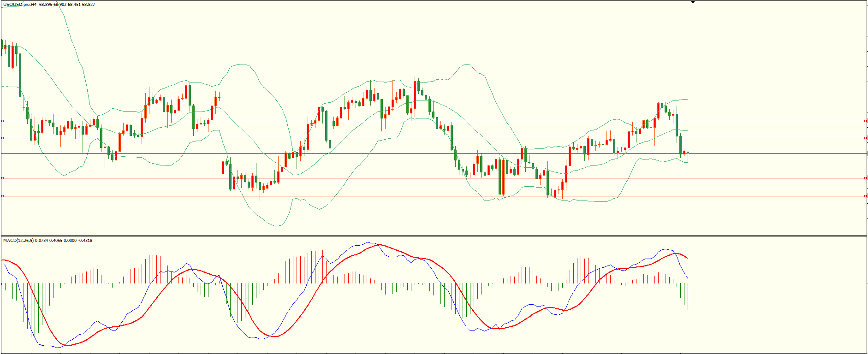Viewport: 868px width, 354px height.
Task: Select right handle of topmost red horizontal line
Action: 865,121
